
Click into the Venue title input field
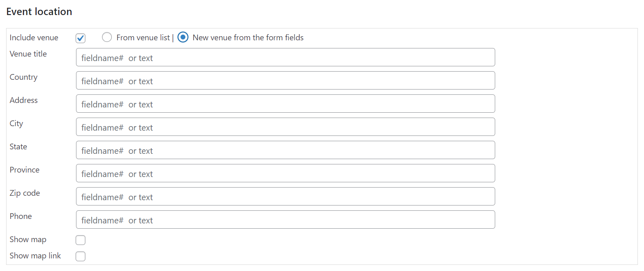pyautogui.click(x=285, y=57)
